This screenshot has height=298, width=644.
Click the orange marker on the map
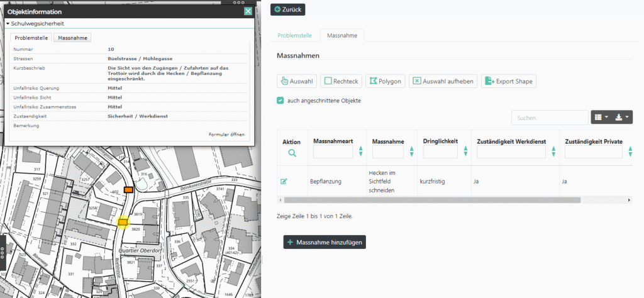pos(128,189)
